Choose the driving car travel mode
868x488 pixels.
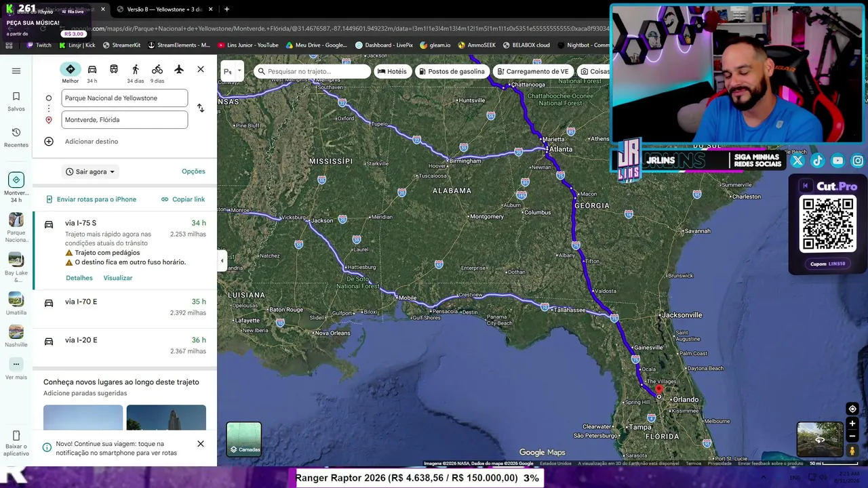(92, 73)
